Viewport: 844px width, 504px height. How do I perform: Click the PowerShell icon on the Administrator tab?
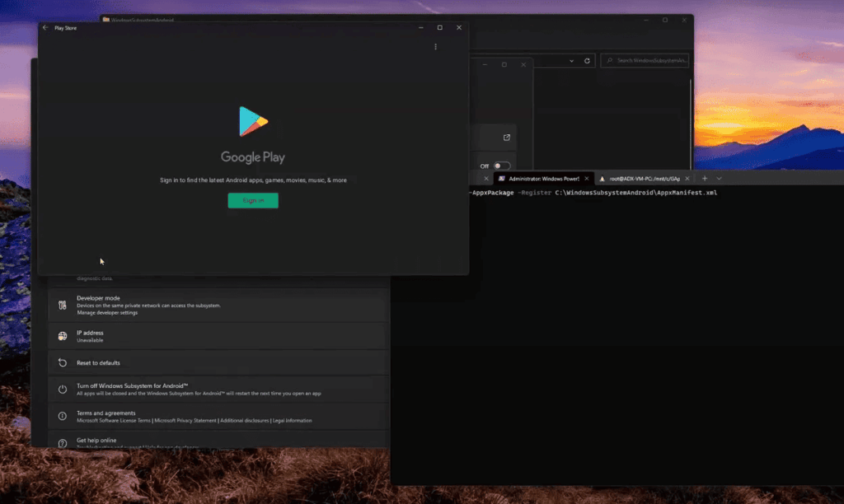(x=502, y=179)
